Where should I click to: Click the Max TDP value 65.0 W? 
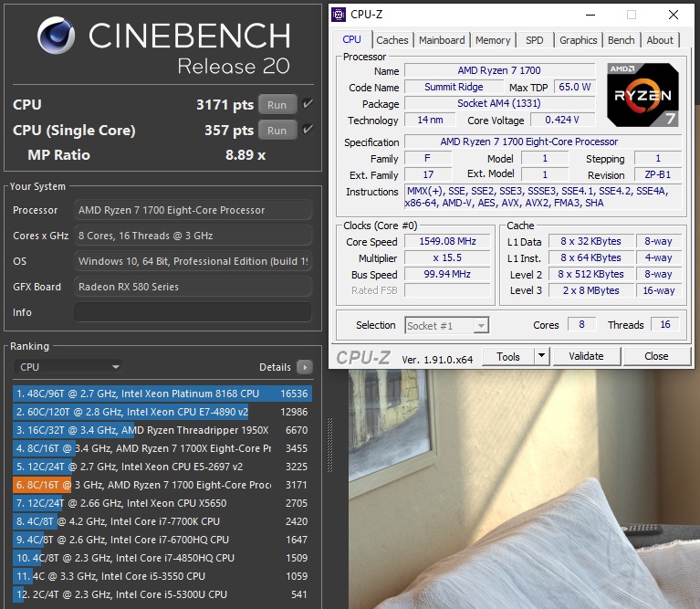tap(575, 87)
